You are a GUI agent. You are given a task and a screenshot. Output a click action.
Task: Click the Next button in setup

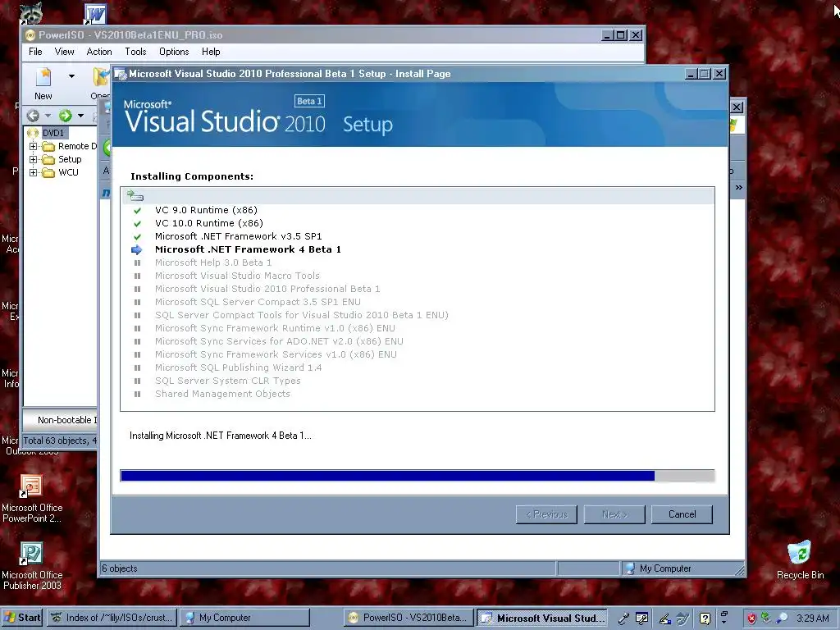(x=614, y=514)
